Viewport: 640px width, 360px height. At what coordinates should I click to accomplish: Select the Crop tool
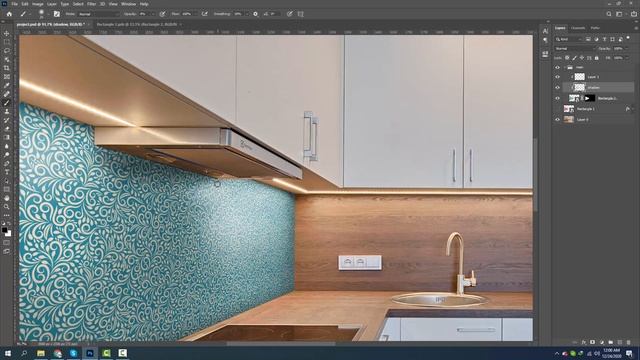pyautogui.click(x=7, y=68)
